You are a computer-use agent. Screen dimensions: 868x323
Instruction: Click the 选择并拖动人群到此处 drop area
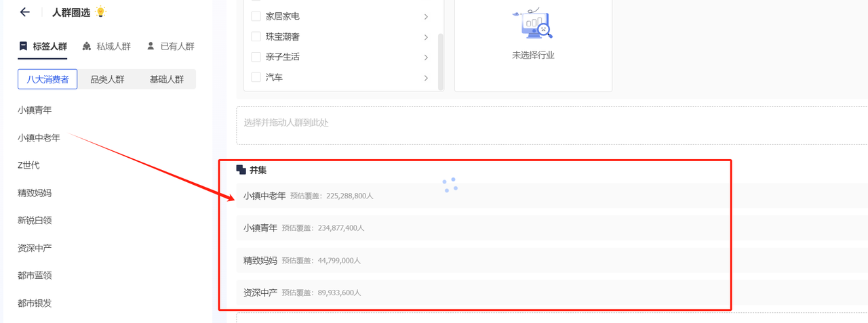tap(552, 125)
